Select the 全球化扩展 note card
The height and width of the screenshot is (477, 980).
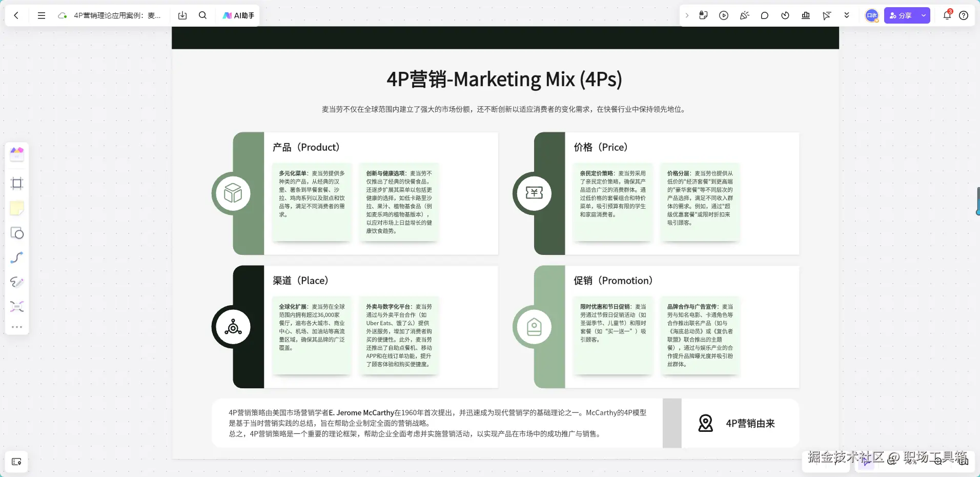(312, 335)
